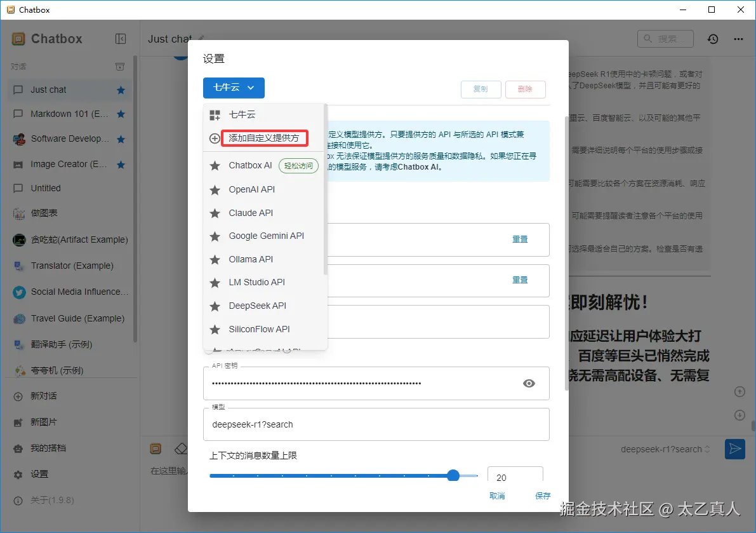Open deepseek-r1?search model selector at bottom
Image resolution: width=756 pixels, height=533 pixels.
pyautogui.click(x=665, y=449)
